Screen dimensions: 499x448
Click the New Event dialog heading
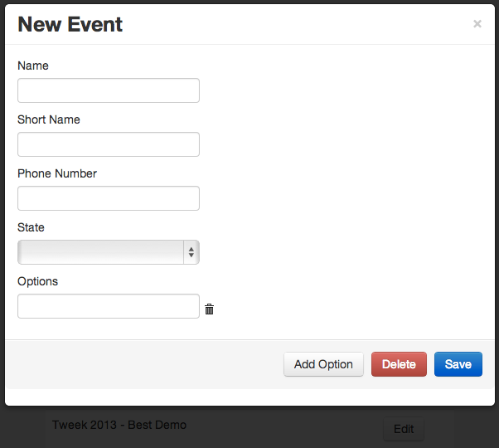tap(70, 24)
